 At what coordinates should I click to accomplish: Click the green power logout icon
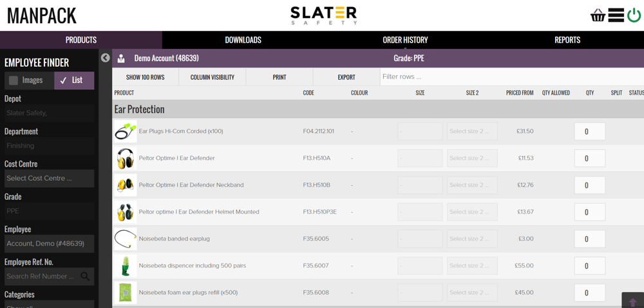[634, 15]
